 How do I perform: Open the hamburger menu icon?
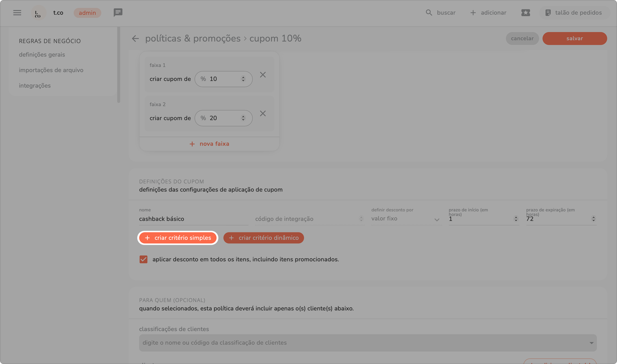coord(17,13)
